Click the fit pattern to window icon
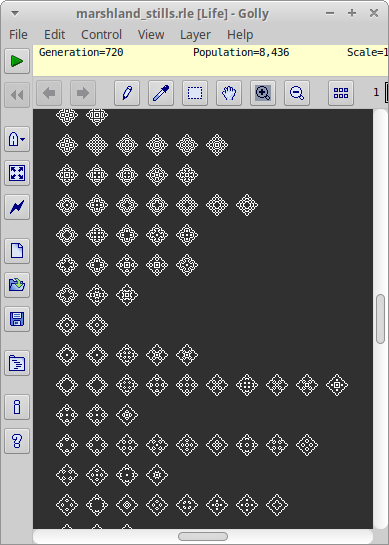Screen dimensions: 389x545 tap(17, 173)
